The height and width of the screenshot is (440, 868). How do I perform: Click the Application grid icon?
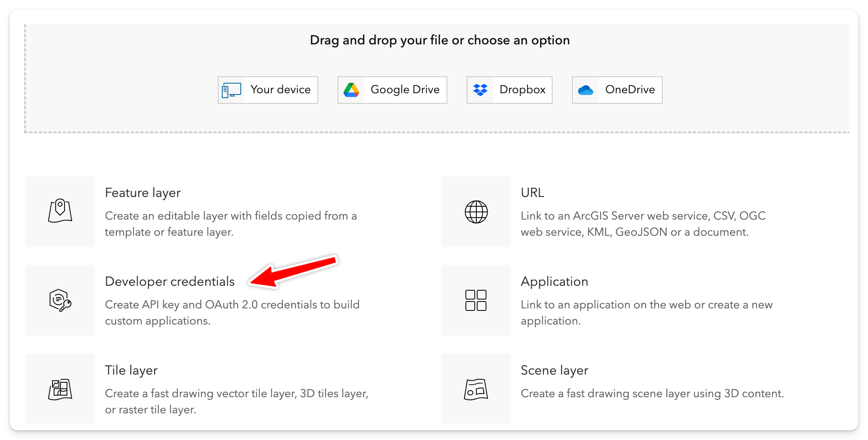pos(476,300)
